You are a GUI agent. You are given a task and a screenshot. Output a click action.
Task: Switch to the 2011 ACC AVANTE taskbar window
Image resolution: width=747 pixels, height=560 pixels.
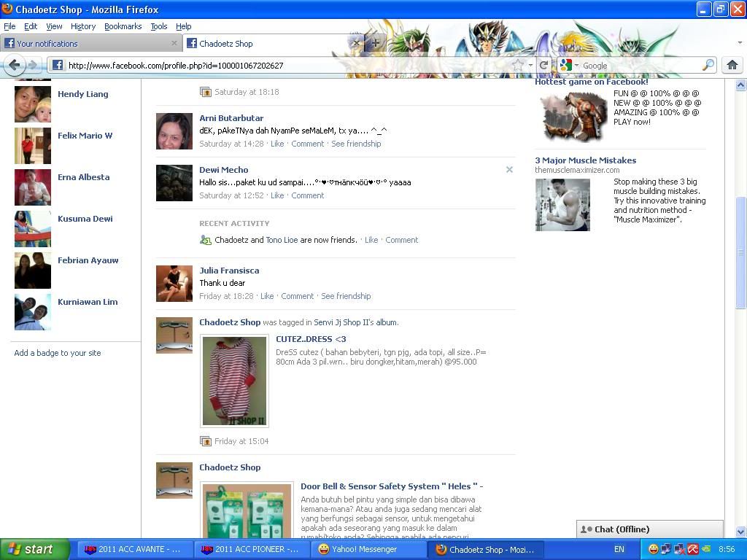coord(134,549)
